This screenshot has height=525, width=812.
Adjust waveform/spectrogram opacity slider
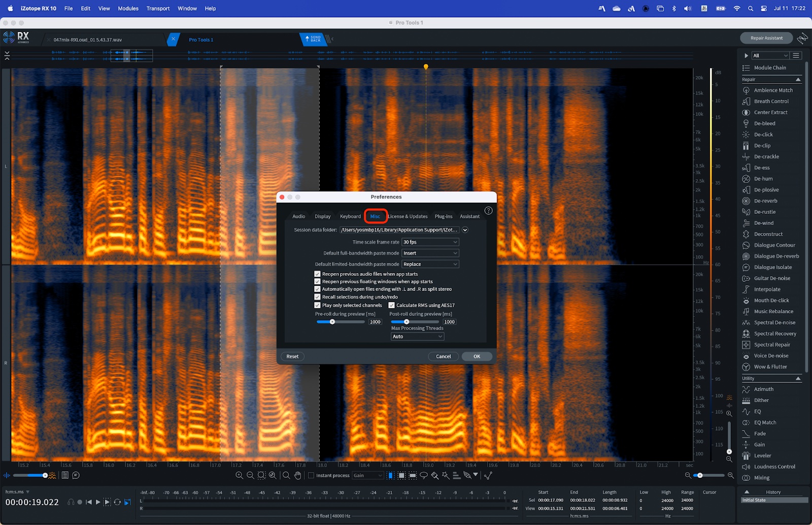click(45, 475)
